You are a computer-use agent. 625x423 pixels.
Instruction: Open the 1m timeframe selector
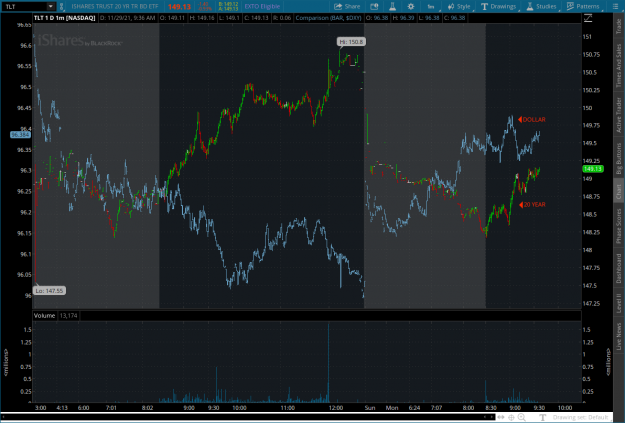point(431,6)
